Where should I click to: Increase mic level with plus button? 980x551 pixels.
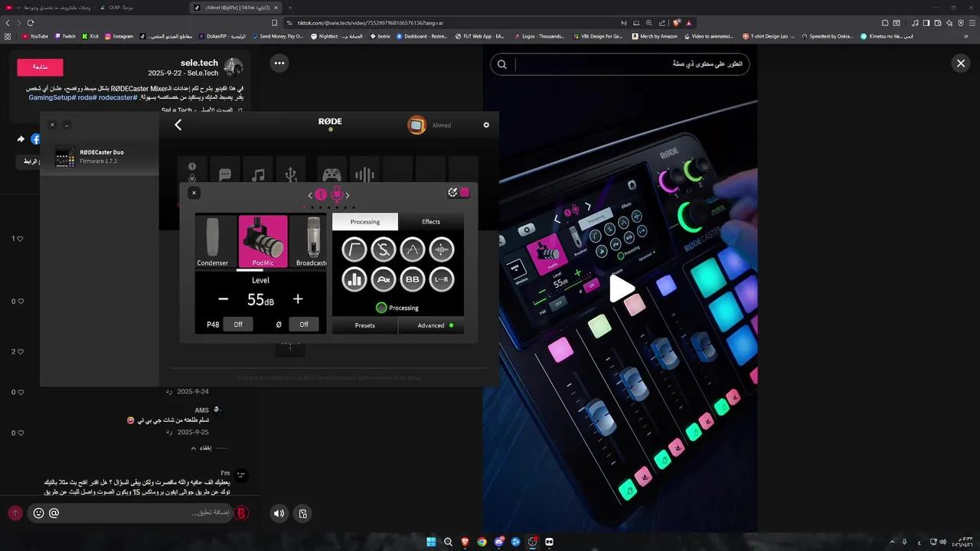(298, 299)
